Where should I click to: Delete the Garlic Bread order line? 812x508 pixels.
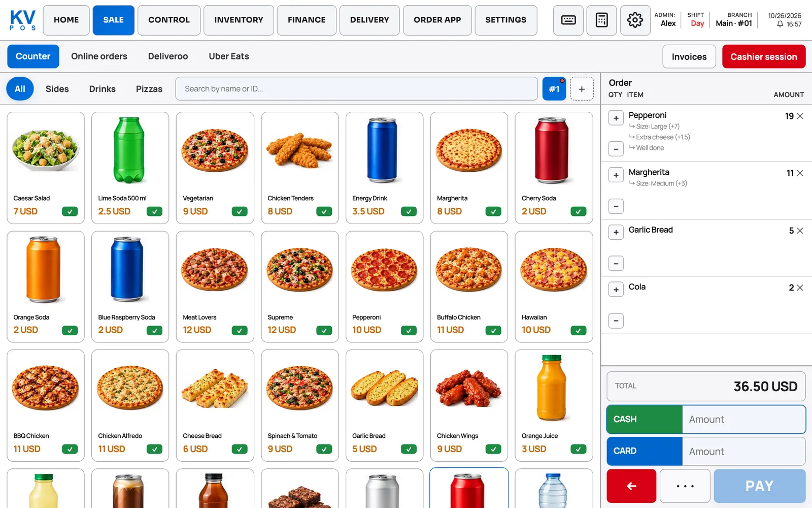pos(800,231)
